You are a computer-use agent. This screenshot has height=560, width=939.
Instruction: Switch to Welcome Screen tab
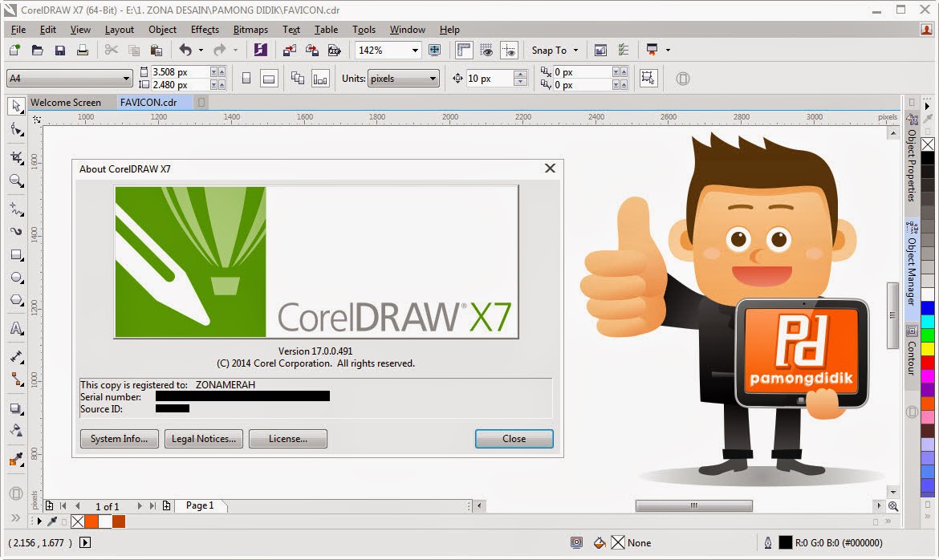click(x=66, y=103)
